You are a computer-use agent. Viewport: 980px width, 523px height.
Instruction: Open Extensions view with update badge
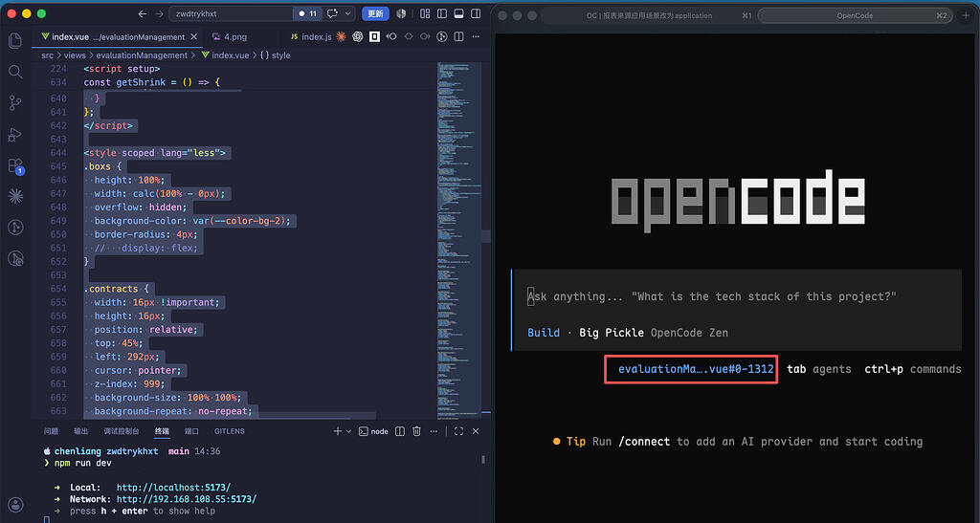(x=15, y=166)
